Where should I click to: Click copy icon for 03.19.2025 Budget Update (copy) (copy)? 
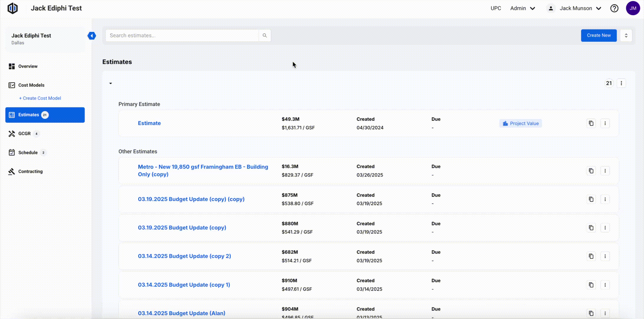pyautogui.click(x=591, y=199)
